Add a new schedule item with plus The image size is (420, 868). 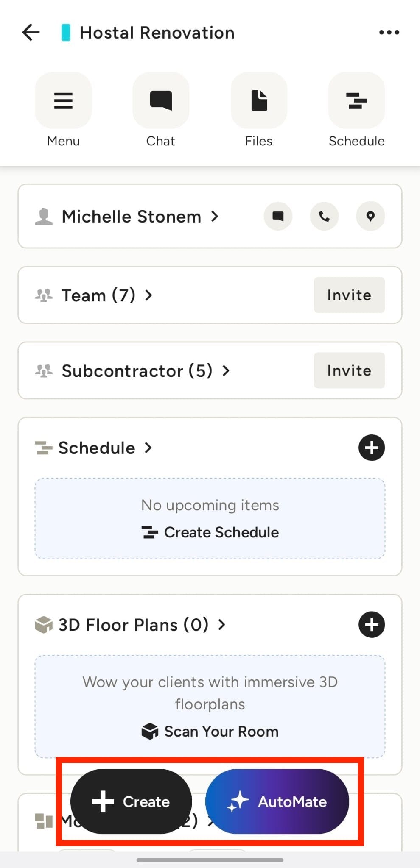pos(372,448)
